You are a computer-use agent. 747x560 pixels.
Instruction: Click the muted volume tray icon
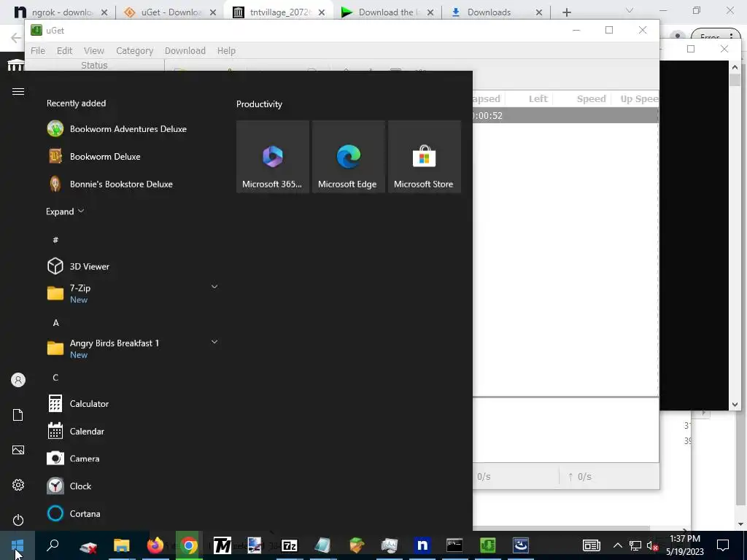[x=652, y=545]
